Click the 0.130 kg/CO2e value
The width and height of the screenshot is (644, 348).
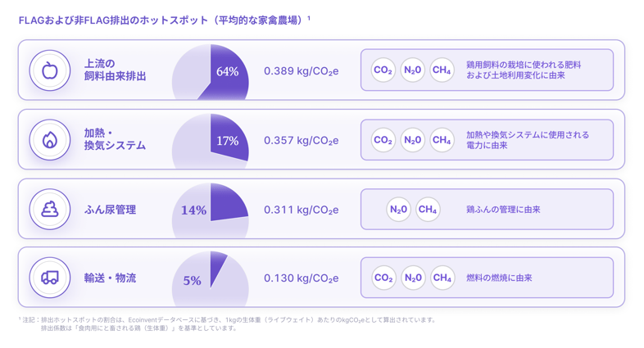pyautogui.click(x=301, y=278)
